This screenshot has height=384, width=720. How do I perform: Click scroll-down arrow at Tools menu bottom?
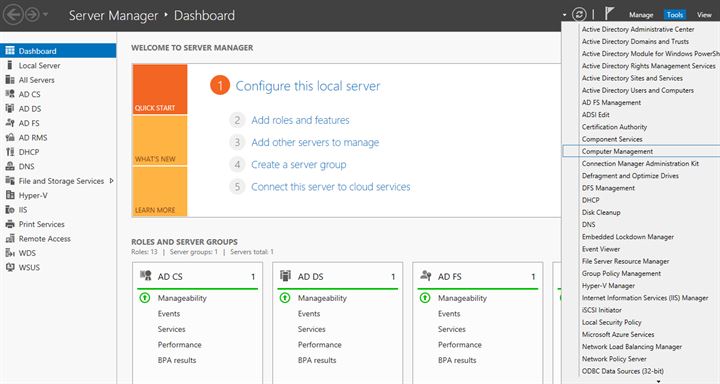[658, 381]
